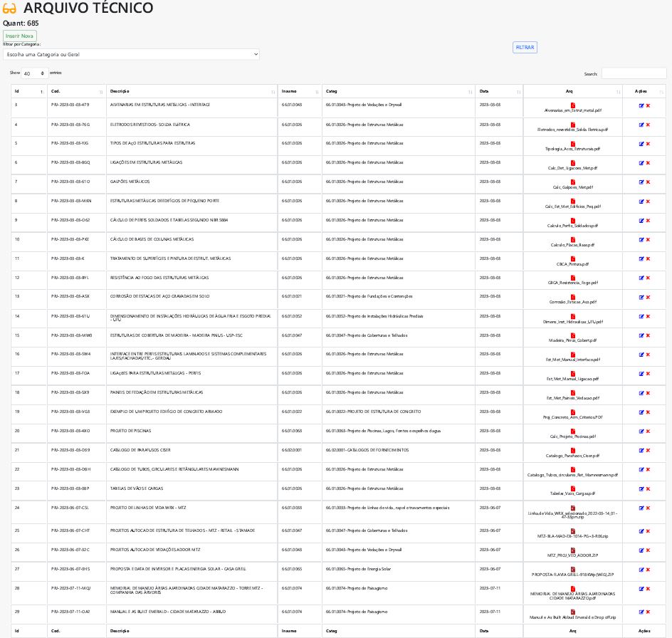672x638 pixels.
Task: Click the Inserir Nova button
Action: (x=19, y=36)
